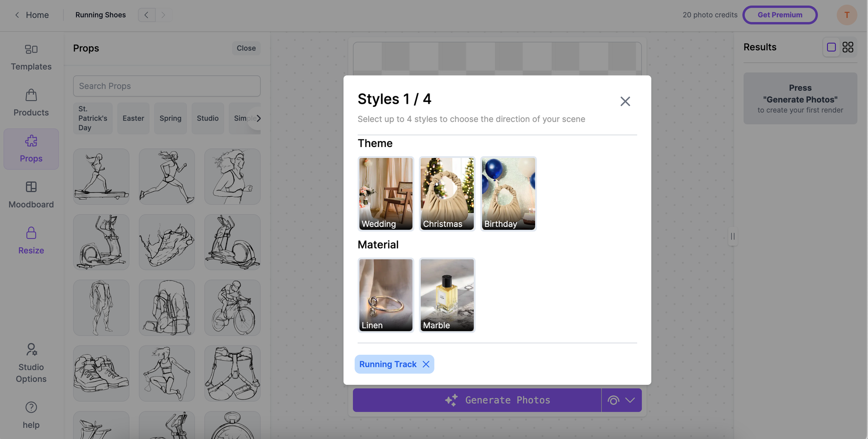Add the woman in tank top prop

point(232,177)
